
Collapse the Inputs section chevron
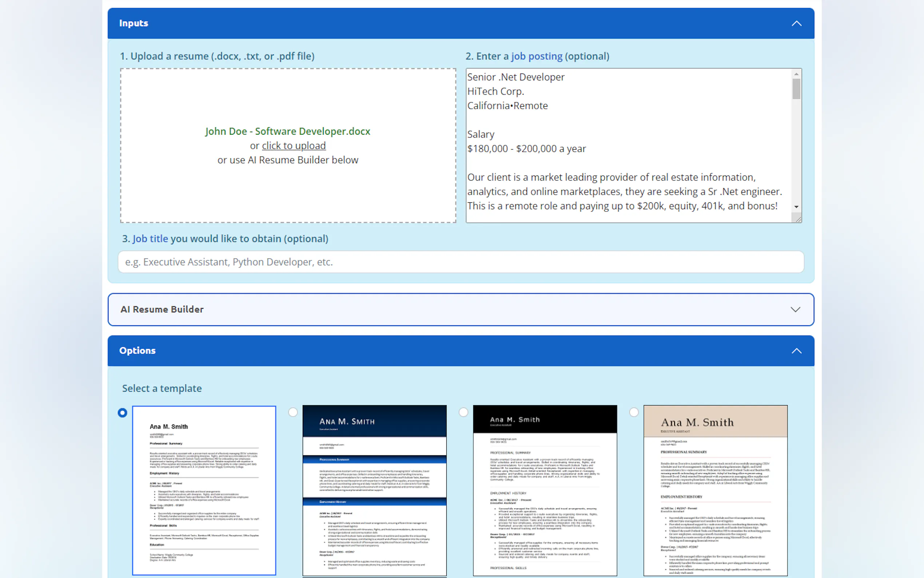pyautogui.click(x=796, y=23)
